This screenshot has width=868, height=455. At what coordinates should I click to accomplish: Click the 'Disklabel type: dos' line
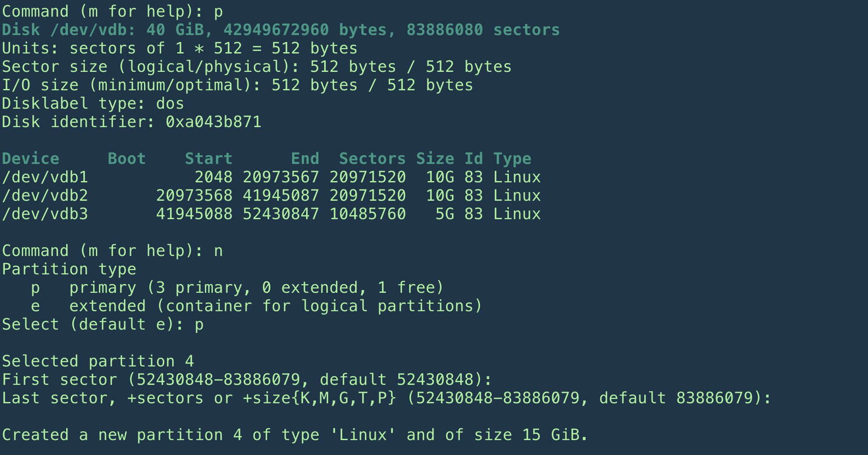(x=93, y=103)
